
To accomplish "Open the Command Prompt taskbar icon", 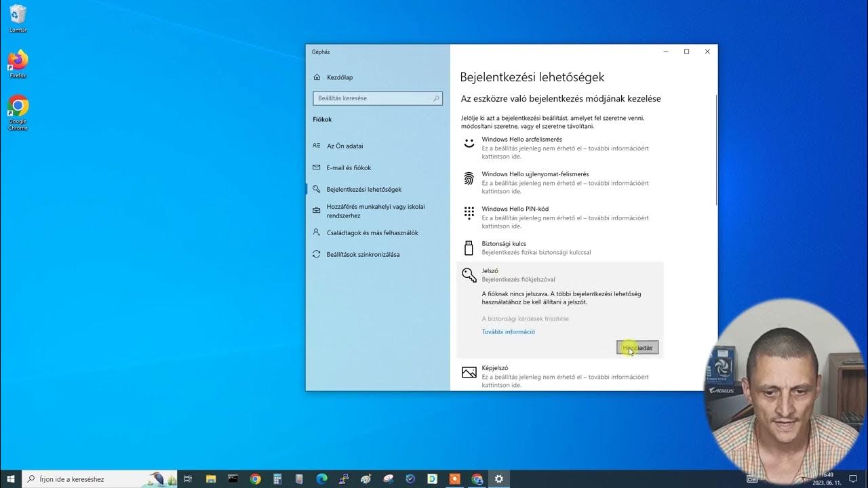I will [233, 479].
